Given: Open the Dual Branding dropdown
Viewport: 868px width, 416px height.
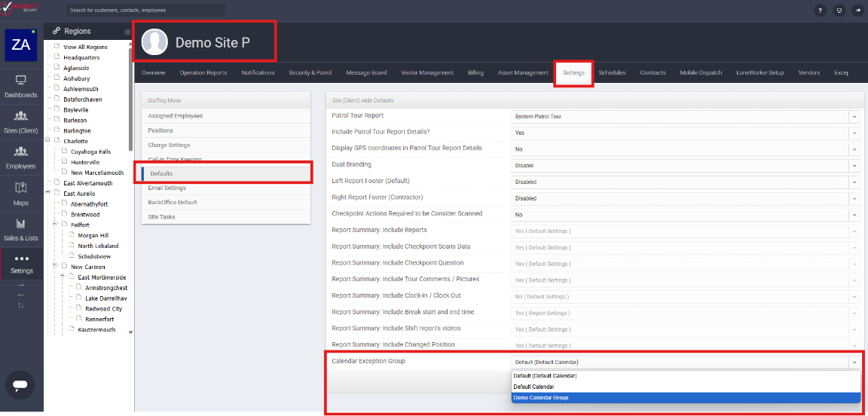Looking at the screenshot, I should [x=686, y=165].
